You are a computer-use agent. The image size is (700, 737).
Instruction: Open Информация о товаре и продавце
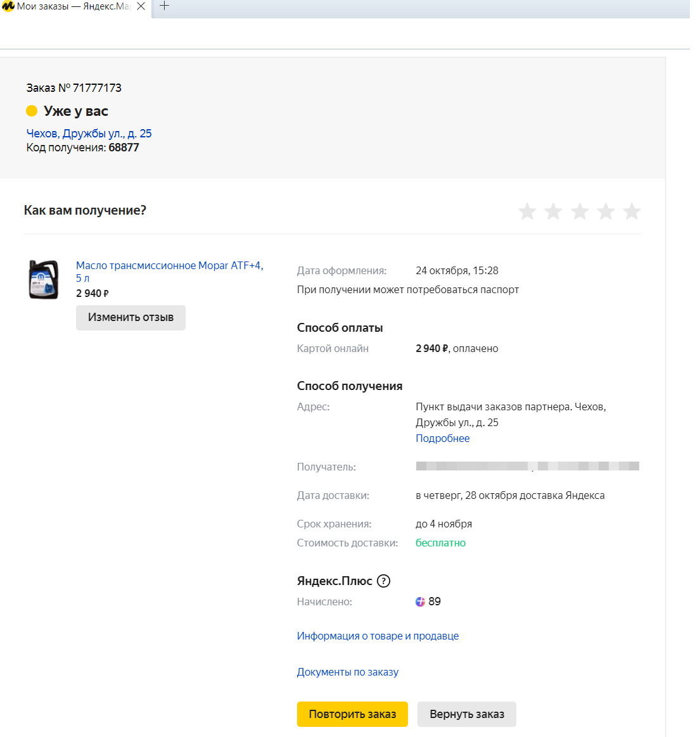point(378,636)
